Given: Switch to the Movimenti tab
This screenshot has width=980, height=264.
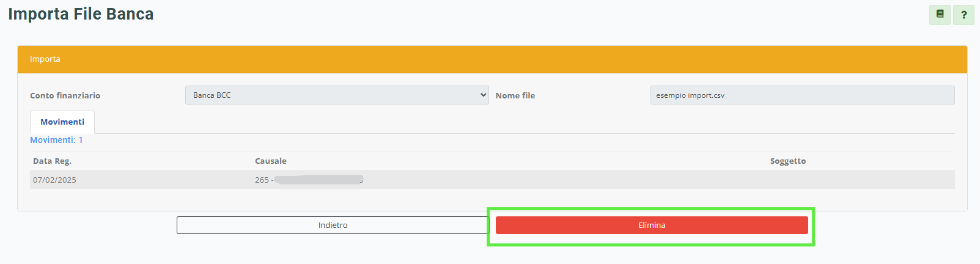Looking at the screenshot, I should (62, 122).
